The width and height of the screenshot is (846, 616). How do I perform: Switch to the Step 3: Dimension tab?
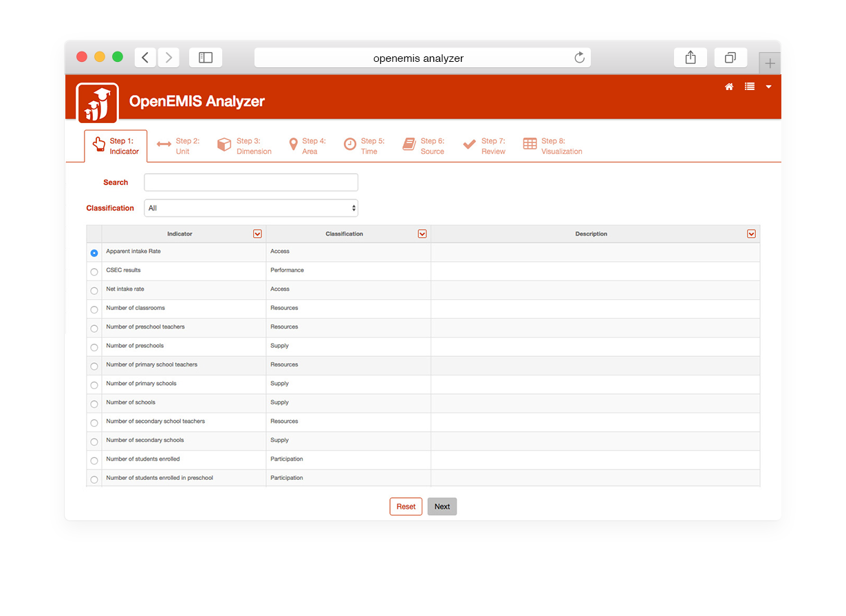(x=244, y=146)
